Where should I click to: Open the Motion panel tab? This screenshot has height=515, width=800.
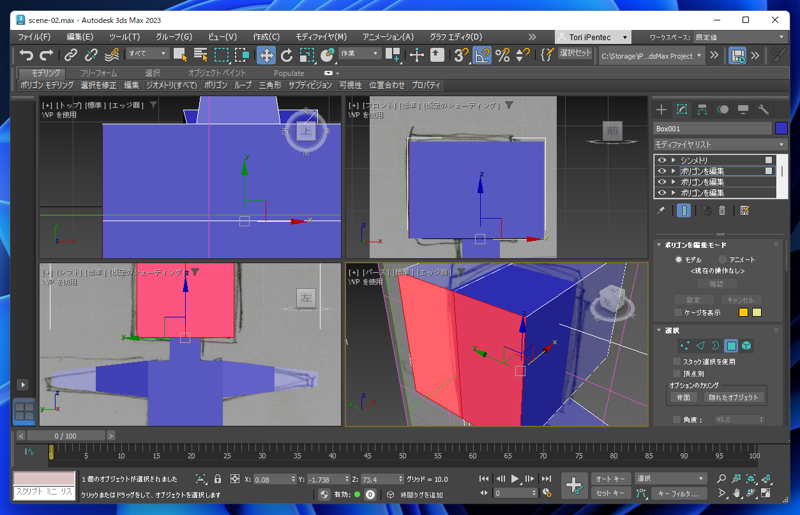pos(722,109)
